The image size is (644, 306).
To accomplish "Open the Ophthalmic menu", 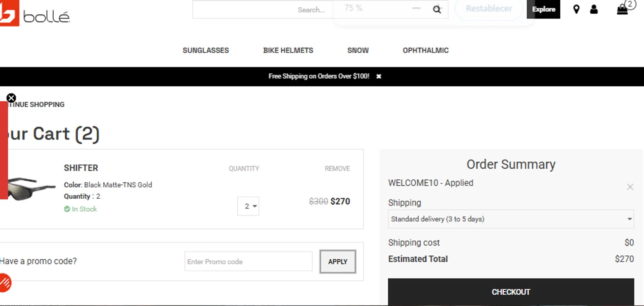I will 425,50.
